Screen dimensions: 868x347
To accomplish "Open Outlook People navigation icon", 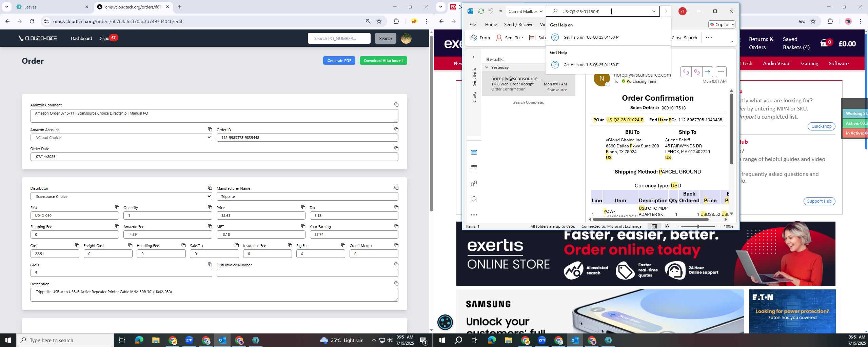I will point(474,184).
